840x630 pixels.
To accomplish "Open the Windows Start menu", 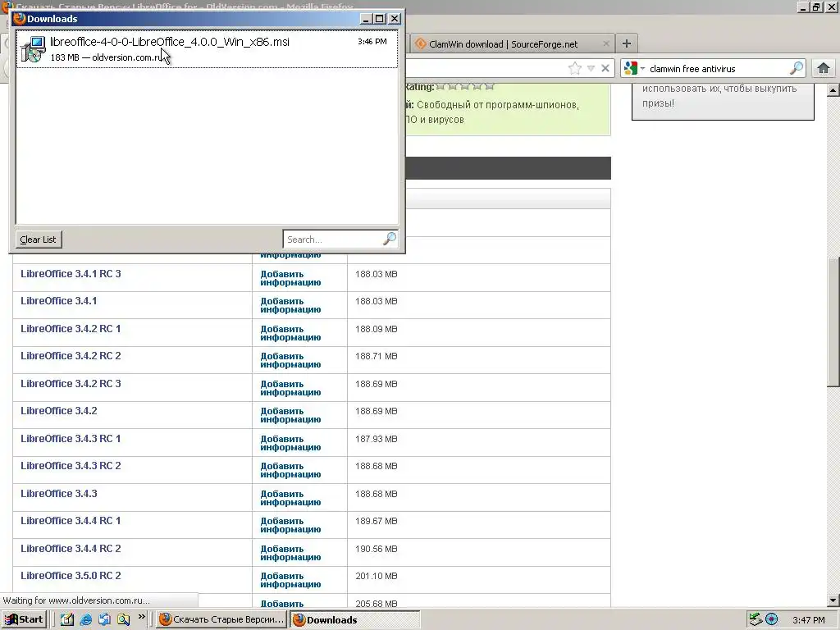I will [x=25, y=619].
